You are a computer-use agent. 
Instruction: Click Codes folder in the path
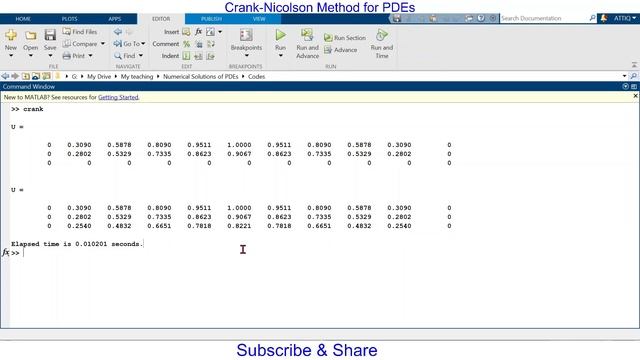click(x=256, y=76)
